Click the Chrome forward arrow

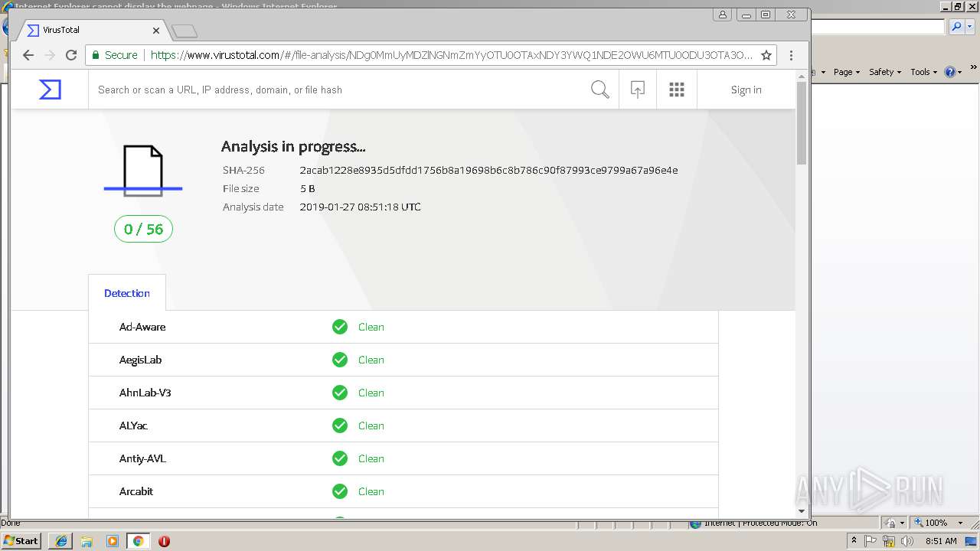point(50,55)
